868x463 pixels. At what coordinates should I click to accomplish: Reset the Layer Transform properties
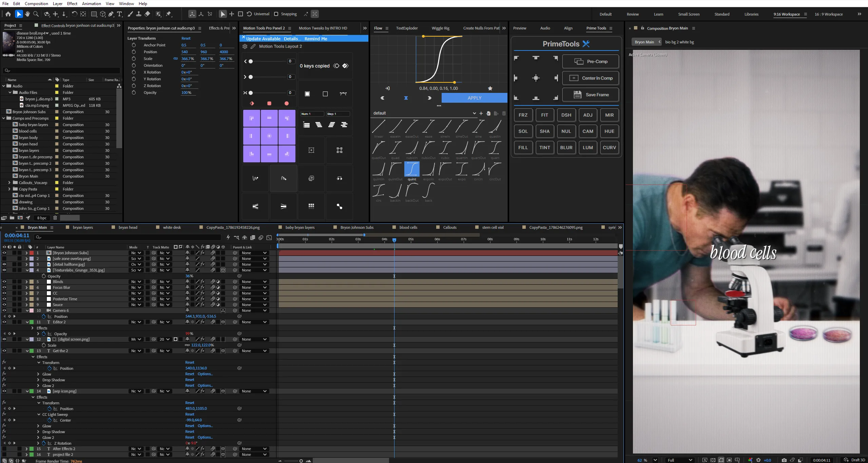[x=186, y=38]
